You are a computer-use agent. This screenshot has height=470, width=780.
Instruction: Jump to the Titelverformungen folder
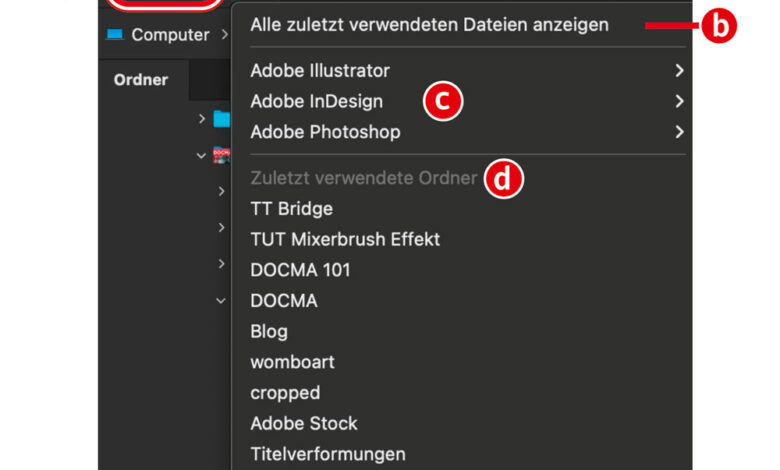pos(328,454)
